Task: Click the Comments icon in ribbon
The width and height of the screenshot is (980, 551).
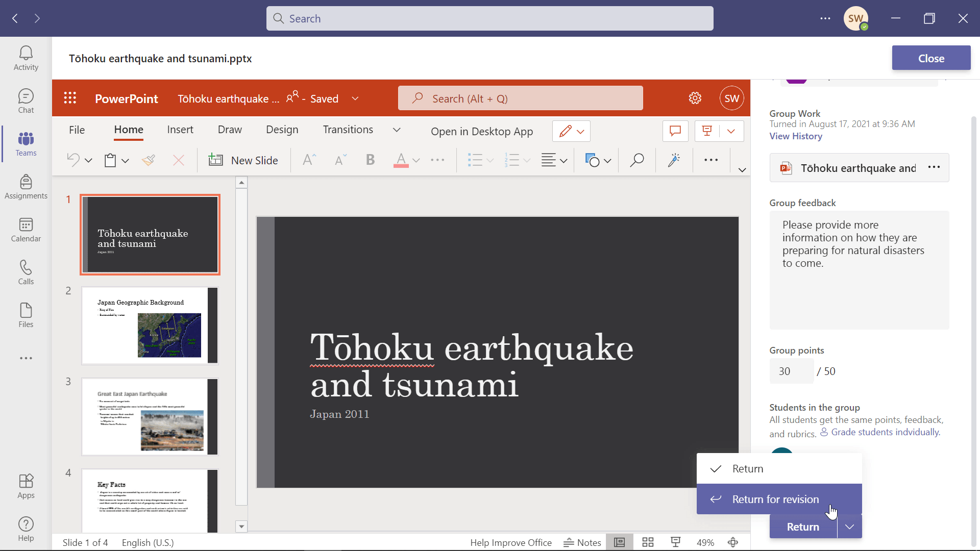Action: (674, 131)
